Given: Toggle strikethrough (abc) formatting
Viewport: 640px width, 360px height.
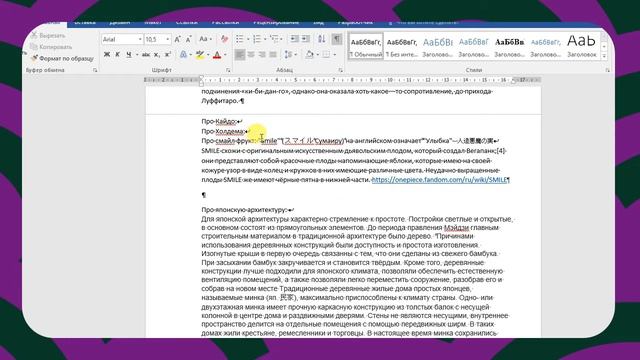Looking at the screenshot, I should click(146, 54).
